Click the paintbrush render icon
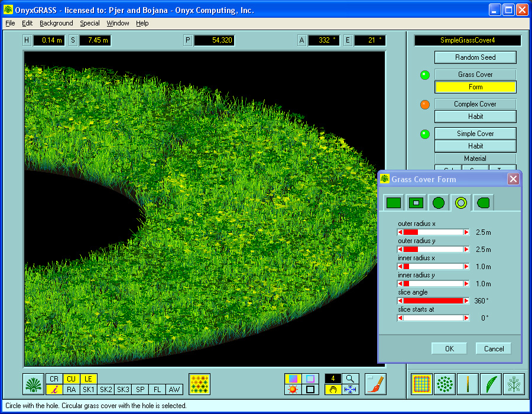 point(377,383)
